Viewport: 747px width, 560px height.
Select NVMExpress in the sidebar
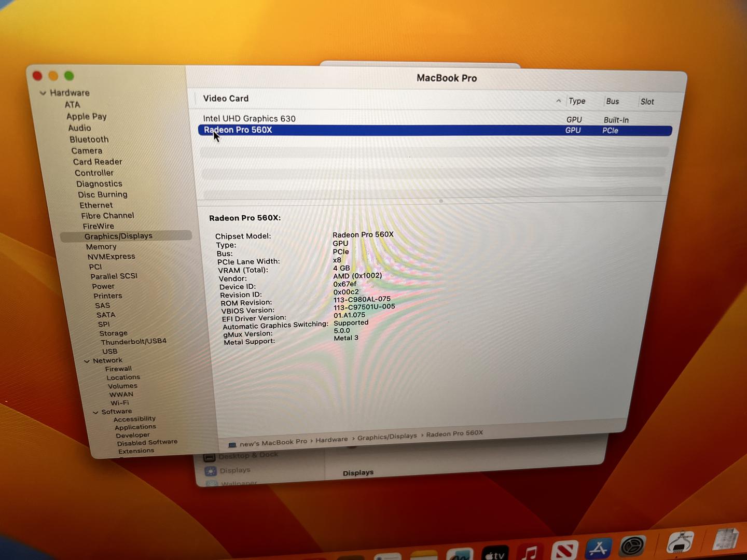111,257
